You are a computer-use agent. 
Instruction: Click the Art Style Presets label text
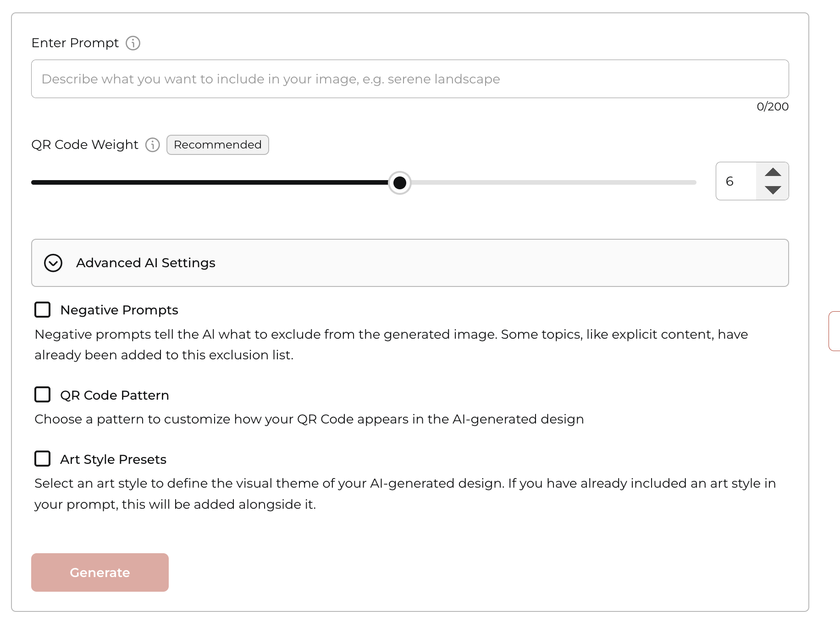[113, 459]
